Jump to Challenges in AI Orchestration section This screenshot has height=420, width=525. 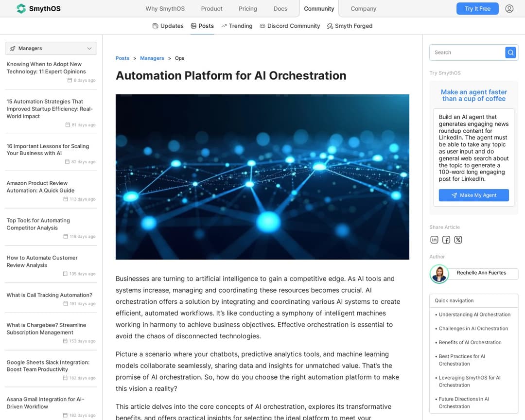pyautogui.click(x=473, y=329)
